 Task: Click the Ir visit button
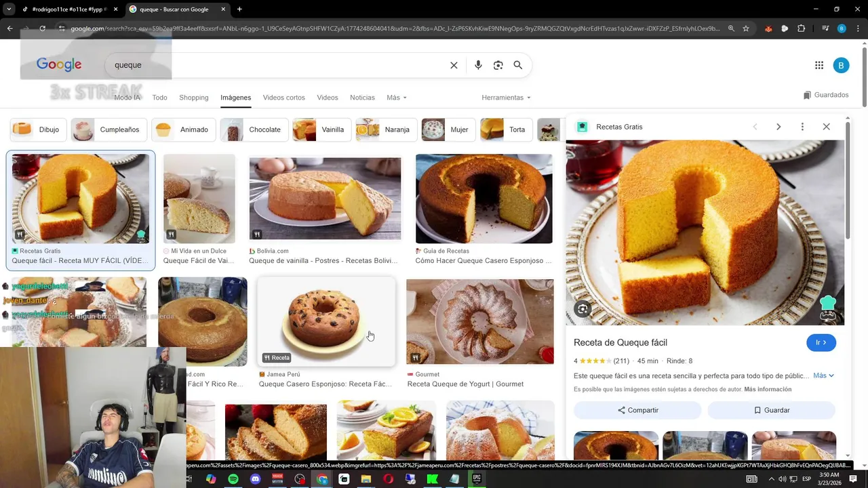[821, 343]
